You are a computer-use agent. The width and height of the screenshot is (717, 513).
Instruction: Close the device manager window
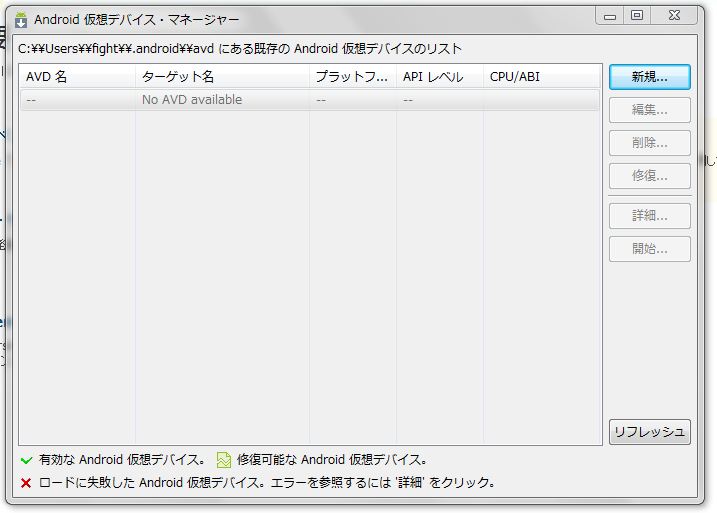674,16
